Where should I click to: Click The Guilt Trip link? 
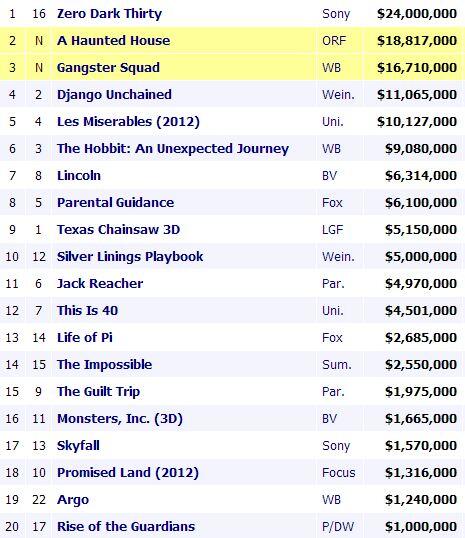click(x=98, y=391)
